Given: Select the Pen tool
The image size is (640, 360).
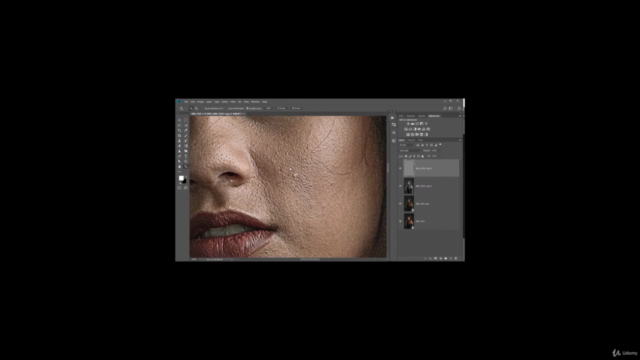Looking at the screenshot, I should point(180,156).
